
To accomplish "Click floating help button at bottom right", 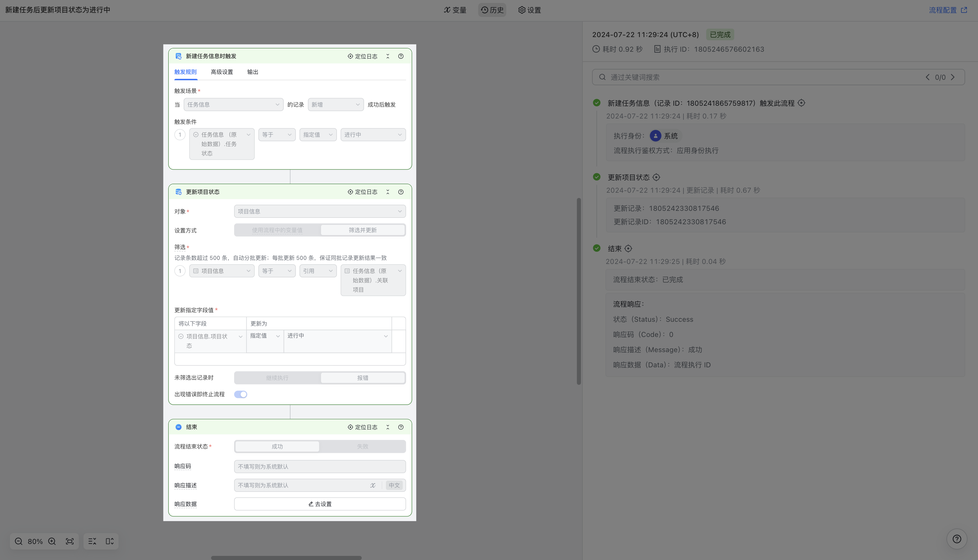I will [956, 539].
